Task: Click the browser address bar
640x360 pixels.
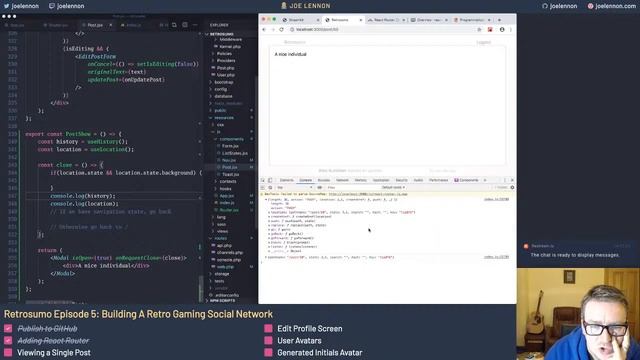Action: coord(384,29)
